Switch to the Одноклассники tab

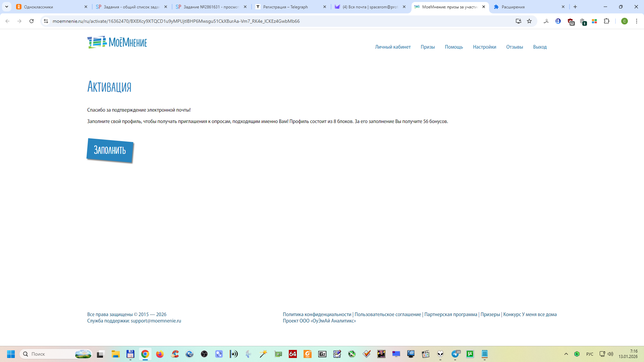pos(50,7)
